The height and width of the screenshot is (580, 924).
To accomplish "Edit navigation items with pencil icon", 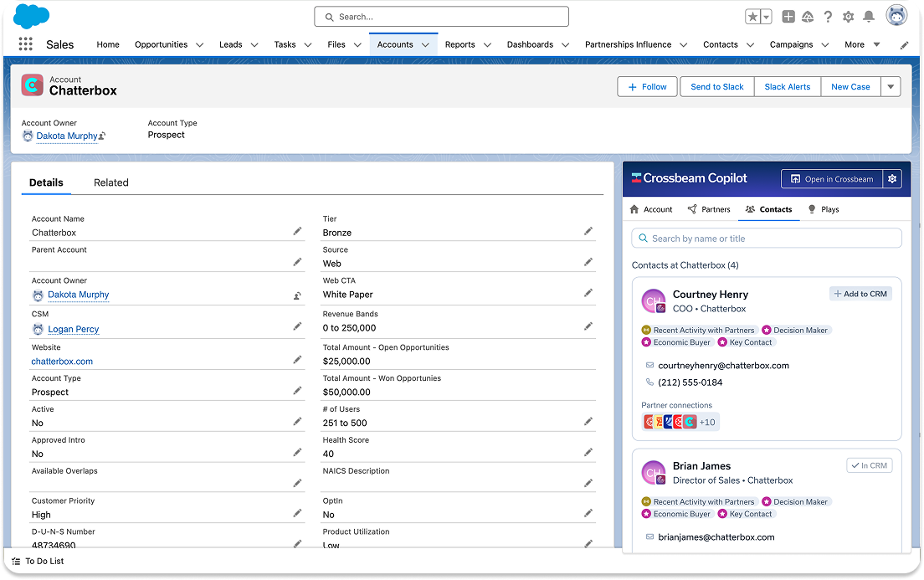I will click(904, 45).
